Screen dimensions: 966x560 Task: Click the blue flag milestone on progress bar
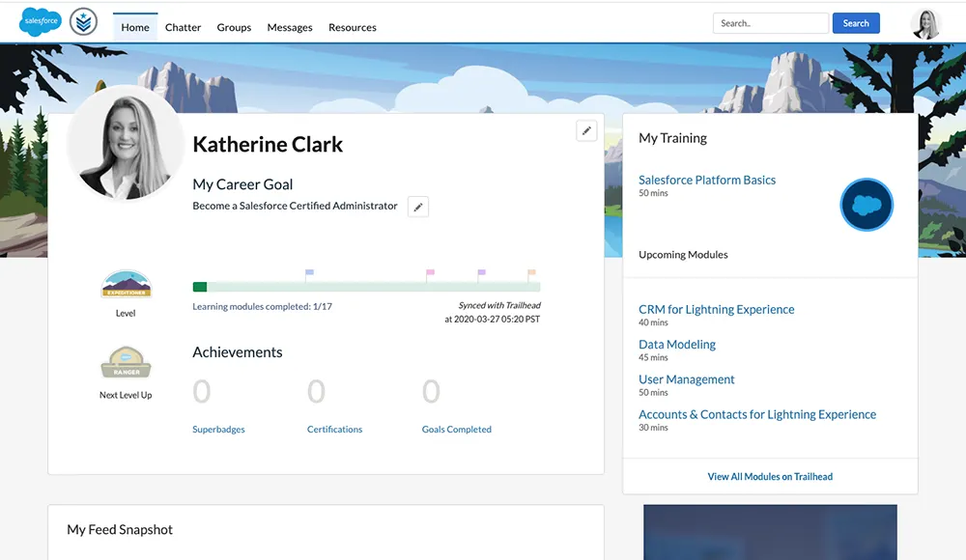tap(309, 272)
